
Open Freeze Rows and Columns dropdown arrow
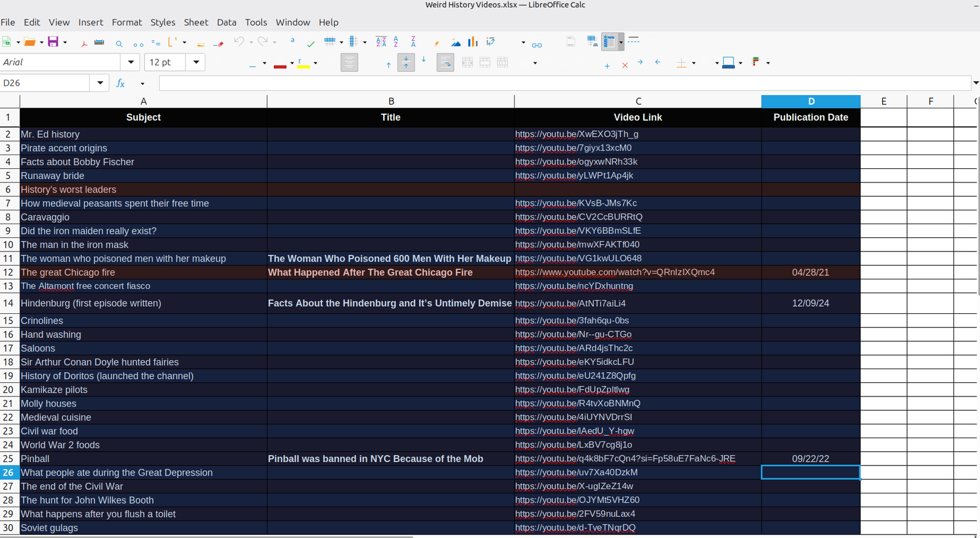621,42
